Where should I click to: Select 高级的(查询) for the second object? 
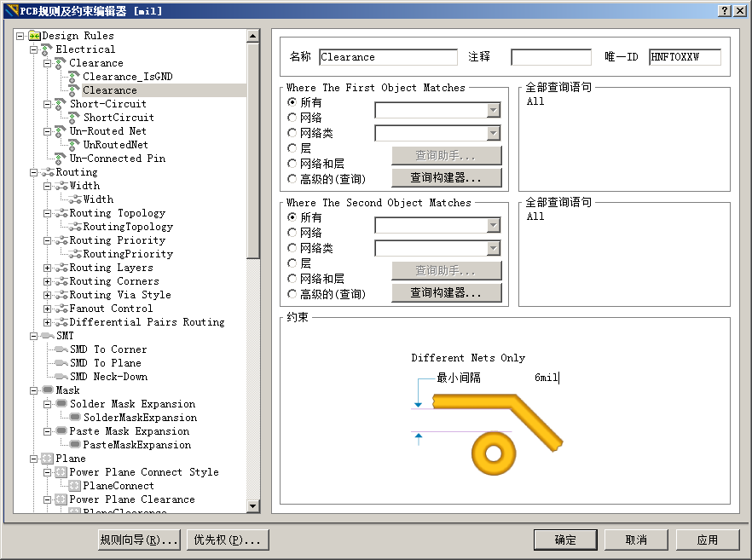point(292,294)
